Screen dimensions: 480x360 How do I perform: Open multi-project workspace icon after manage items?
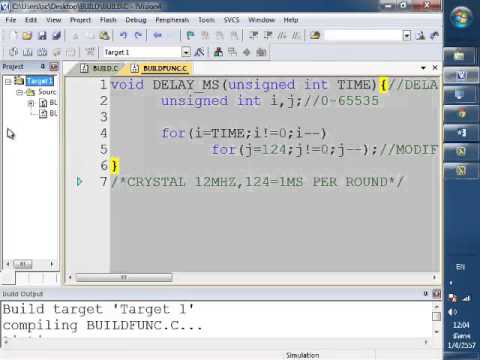coord(232,52)
